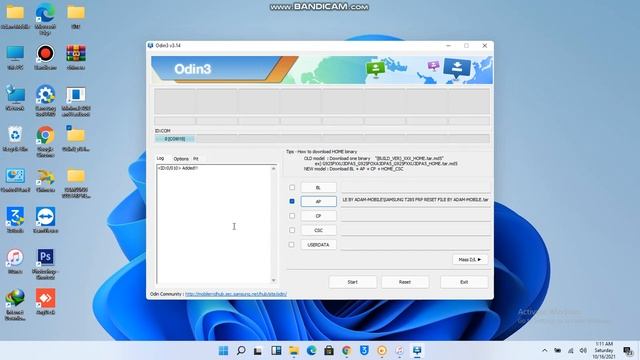Image resolution: width=640 pixels, height=360 pixels.
Task: Open notifications icon in system tray
Action: point(628,351)
